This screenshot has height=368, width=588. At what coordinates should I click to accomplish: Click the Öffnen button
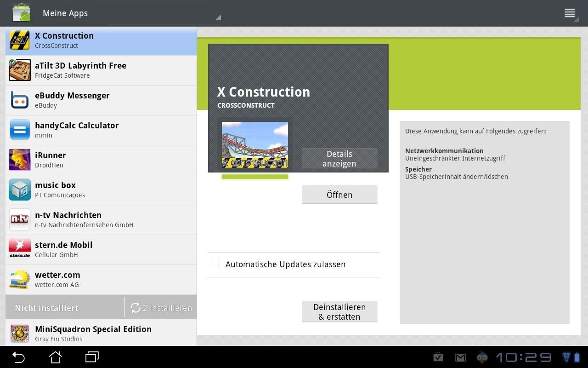click(x=339, y=195)
